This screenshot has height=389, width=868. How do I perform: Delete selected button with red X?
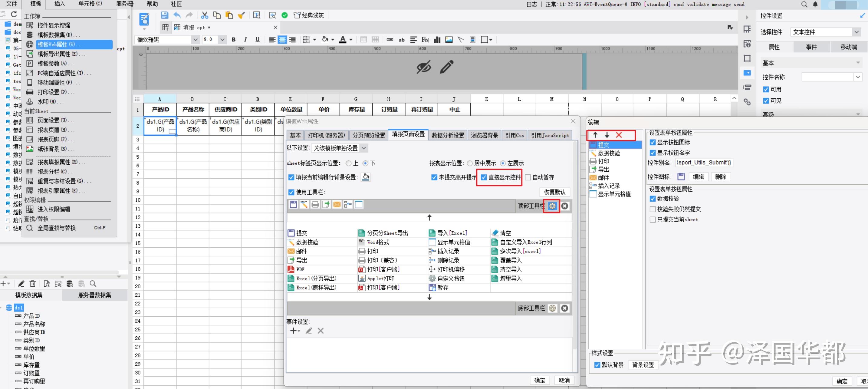click(x=619, y=135)
